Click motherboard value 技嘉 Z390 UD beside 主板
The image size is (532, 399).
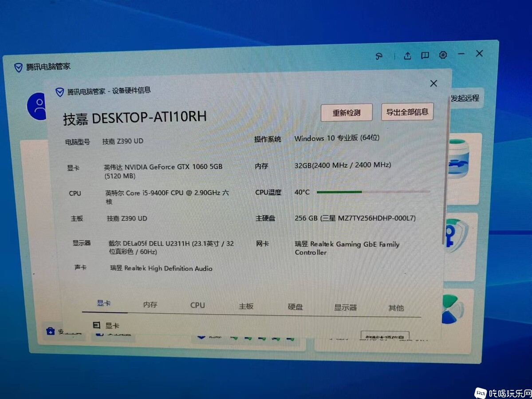coord(127,218)
